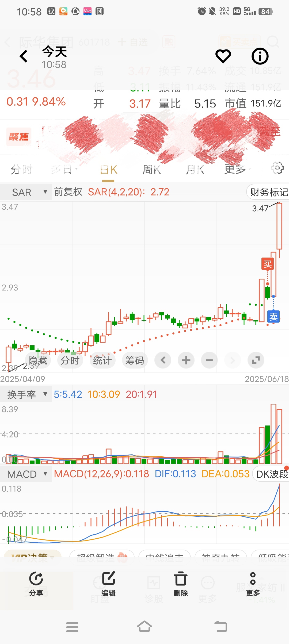The height and width of the screenshot is (644, 289).
Task: Move chart left with chevron button
Action: 163,360
